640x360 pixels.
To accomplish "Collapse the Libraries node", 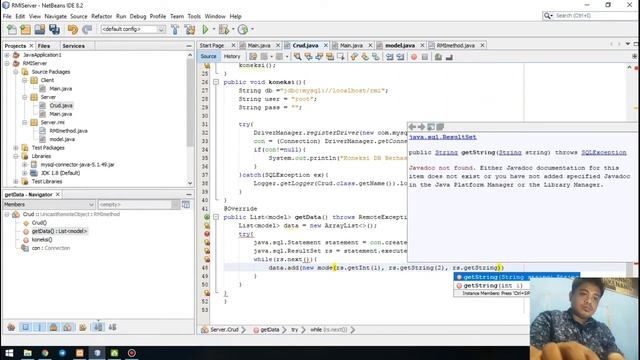I will [x=16, y=156].
